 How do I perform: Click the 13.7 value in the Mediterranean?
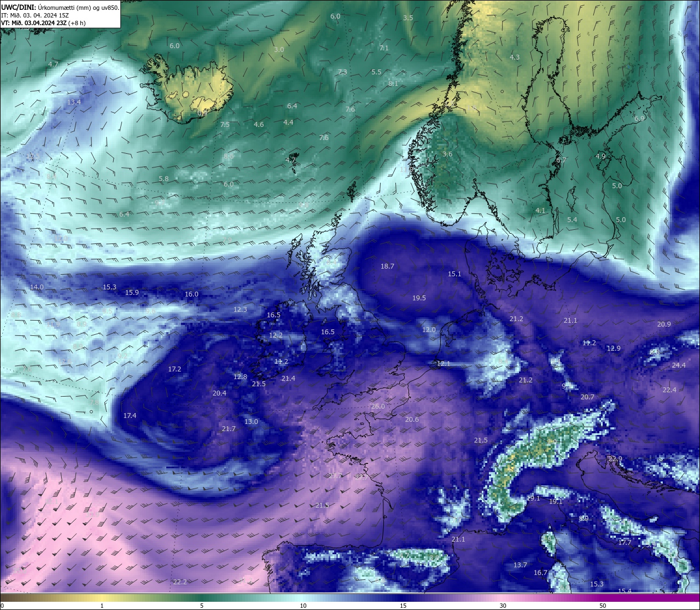520,565
